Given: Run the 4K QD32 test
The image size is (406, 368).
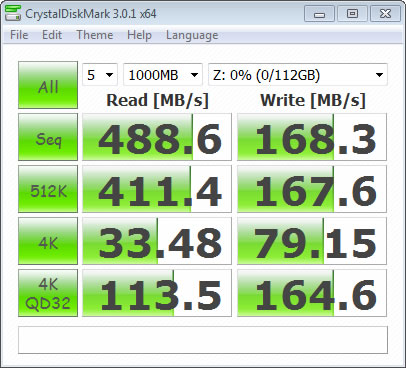Looking at the screenshot, I should tap(48, 293).
